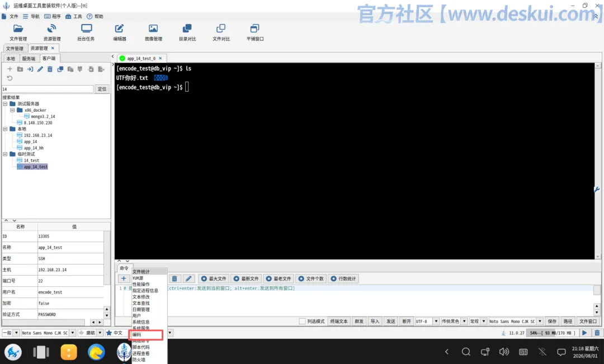
Task: Open the 工具 menu
Action: pos(74,16)
